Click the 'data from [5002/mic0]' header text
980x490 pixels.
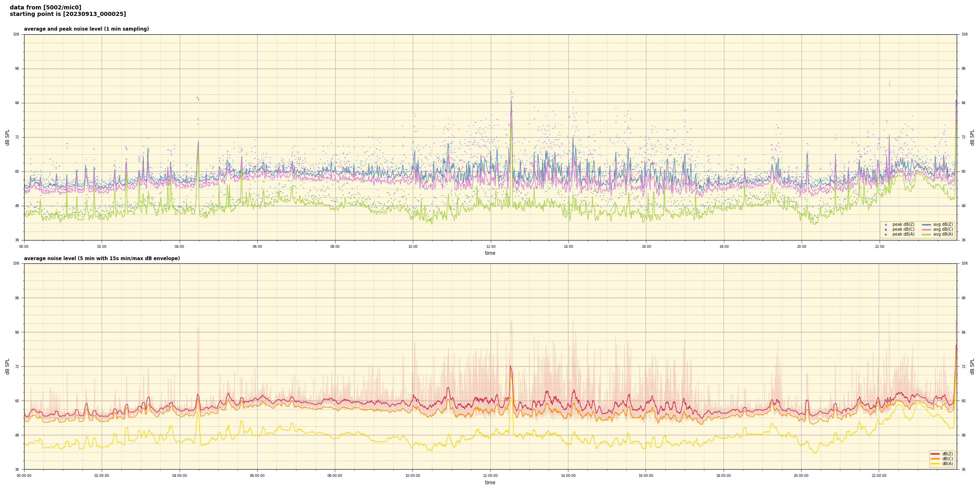point(45,7)
